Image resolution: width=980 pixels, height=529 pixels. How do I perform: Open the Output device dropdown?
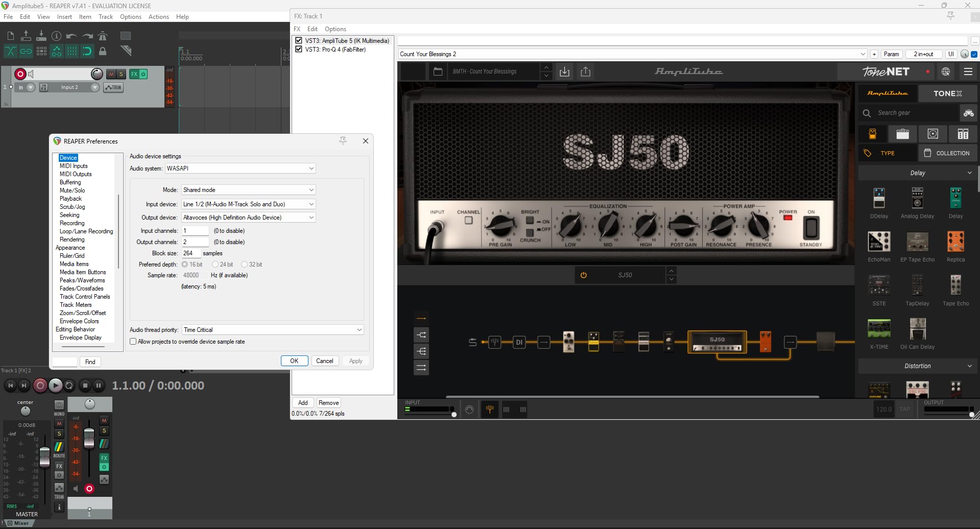[310, 217]
